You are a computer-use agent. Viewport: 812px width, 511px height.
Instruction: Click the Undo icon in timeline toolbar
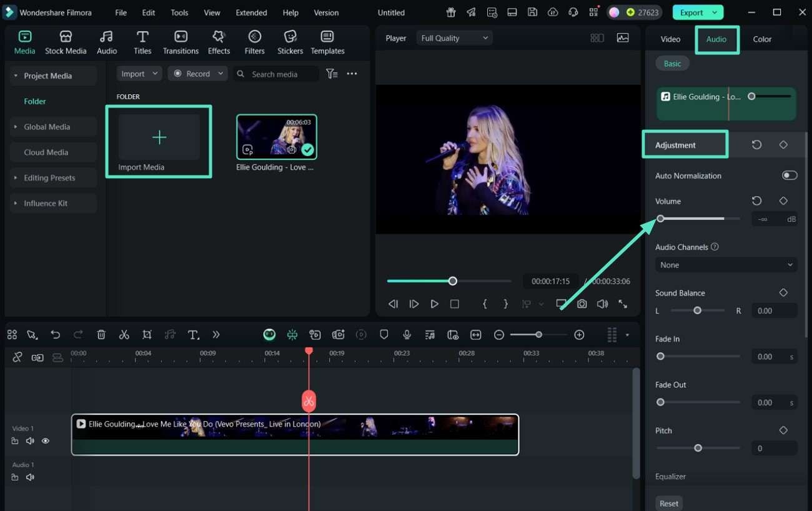click(56, 335)
